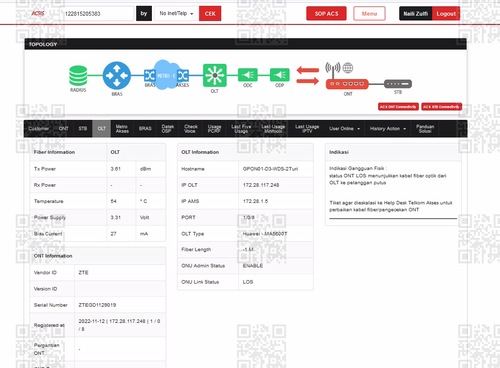Click the Naili Zulfi user label

(x=416, y=14)
